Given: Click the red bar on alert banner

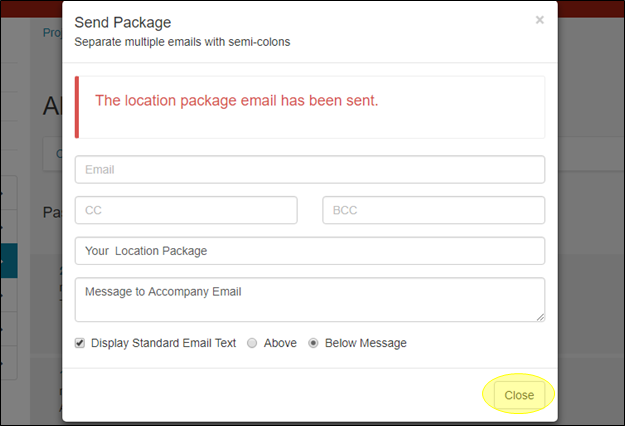Looking at the screenshot, I should coord(77,107).
